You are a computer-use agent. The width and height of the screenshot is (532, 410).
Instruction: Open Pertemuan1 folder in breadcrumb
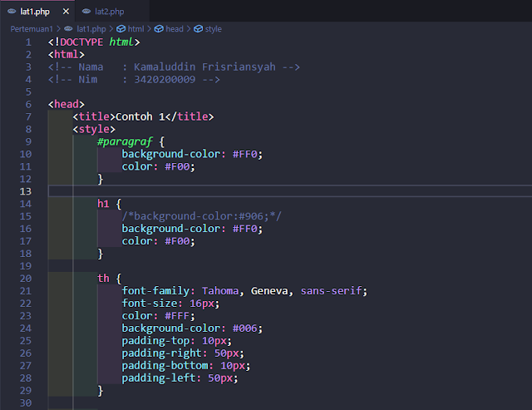click(x=32, y=29)
